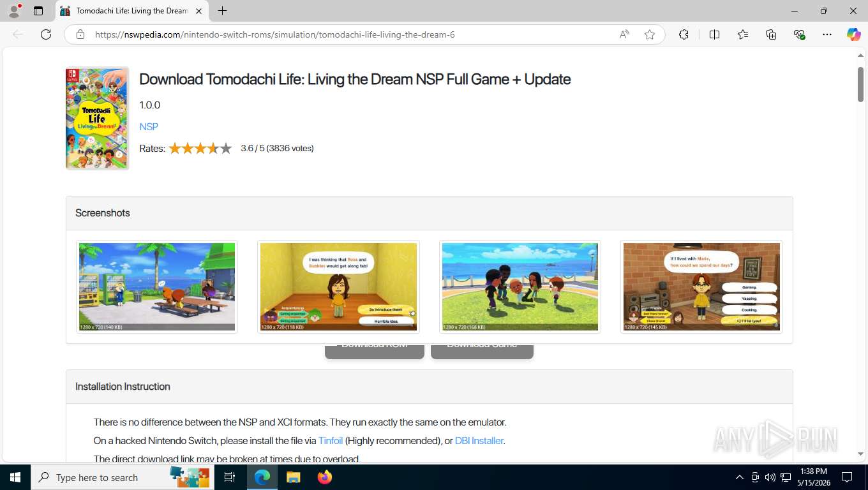Click the '1.0.0' version text

[150, 105]
